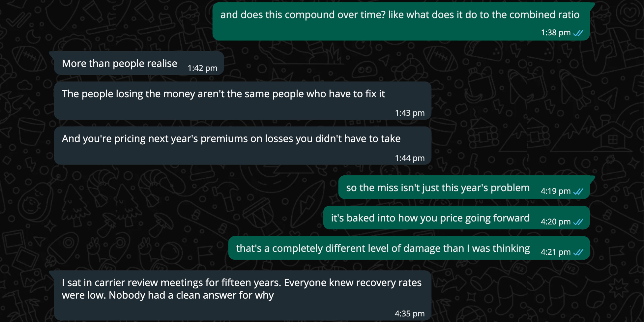Viewport: 644px width, 322px height.
Task: Select the "completely different level of damage" message
Action: click(383, 249)
